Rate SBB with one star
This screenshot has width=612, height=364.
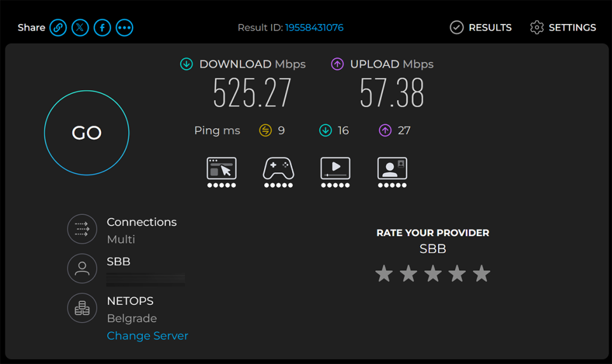(x=384, y=274)
